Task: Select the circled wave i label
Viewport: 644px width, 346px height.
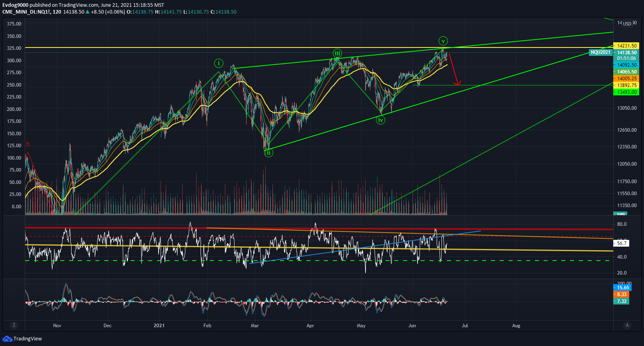Action: click(x=219, y=63)
